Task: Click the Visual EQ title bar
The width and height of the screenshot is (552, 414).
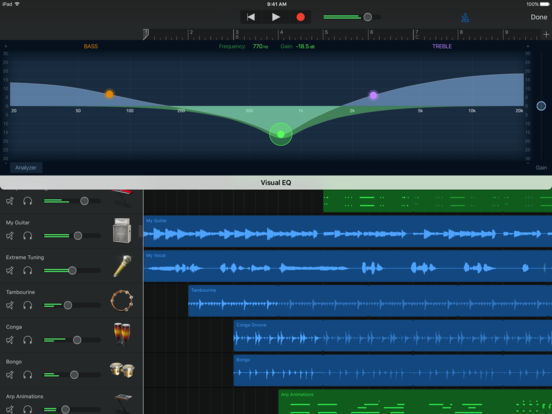Action: (x=276, y=182)
